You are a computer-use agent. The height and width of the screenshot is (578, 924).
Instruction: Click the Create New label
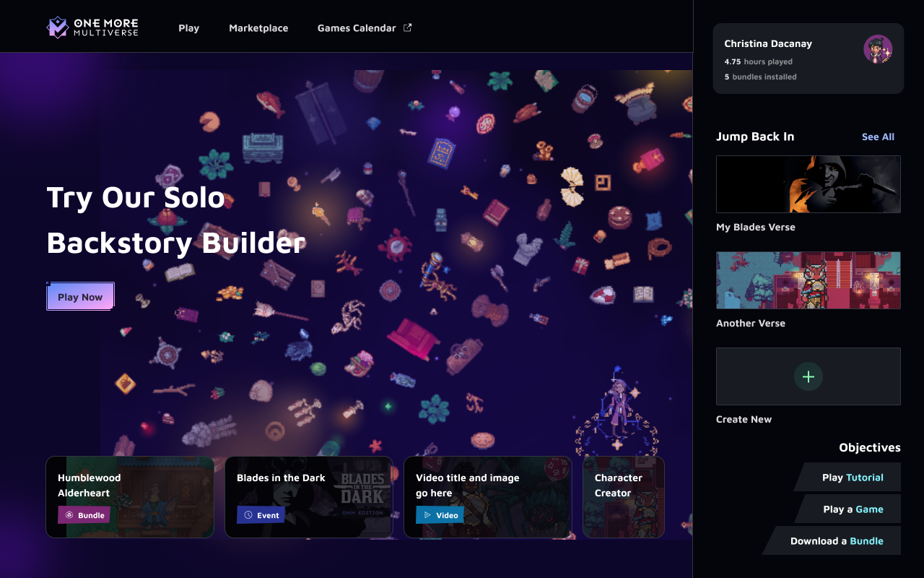click(744, 419)
